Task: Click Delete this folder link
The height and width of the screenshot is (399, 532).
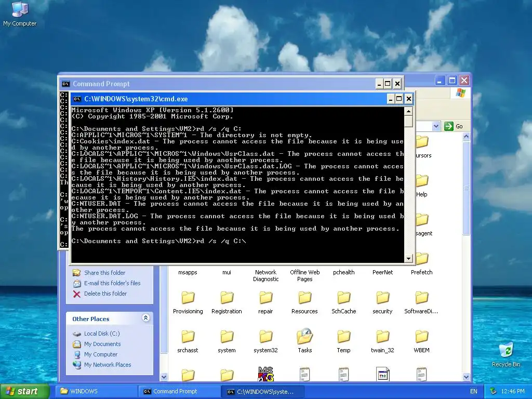Action: click(105, 294)
